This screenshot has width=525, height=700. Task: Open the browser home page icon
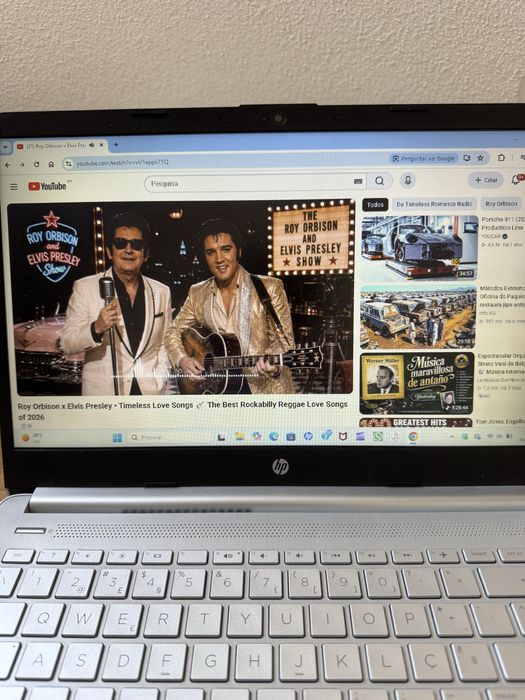[51, 164]
